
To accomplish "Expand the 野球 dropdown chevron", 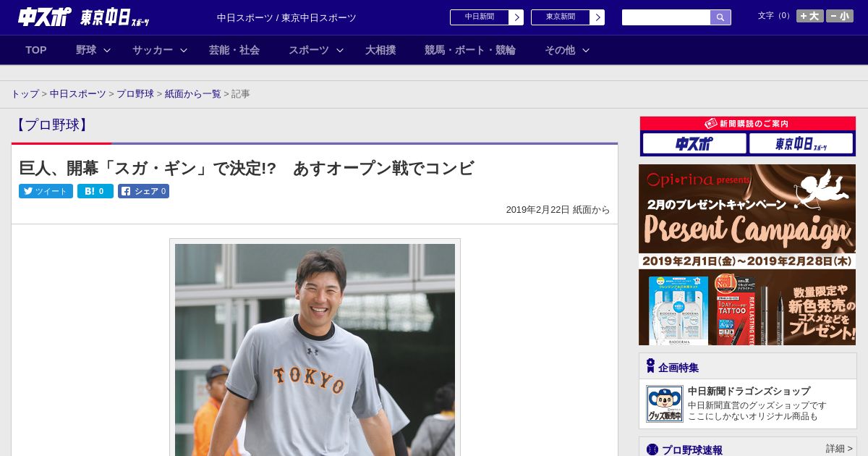I will click(107, 50).
